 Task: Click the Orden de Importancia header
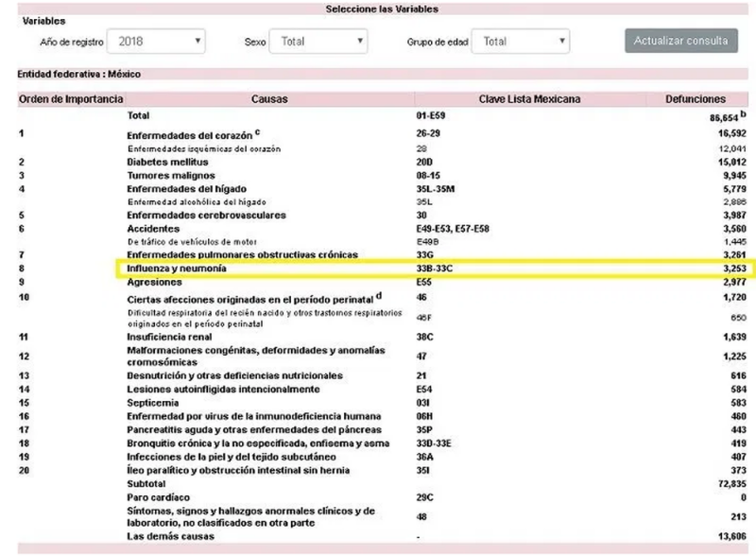[x=70, y=98]
